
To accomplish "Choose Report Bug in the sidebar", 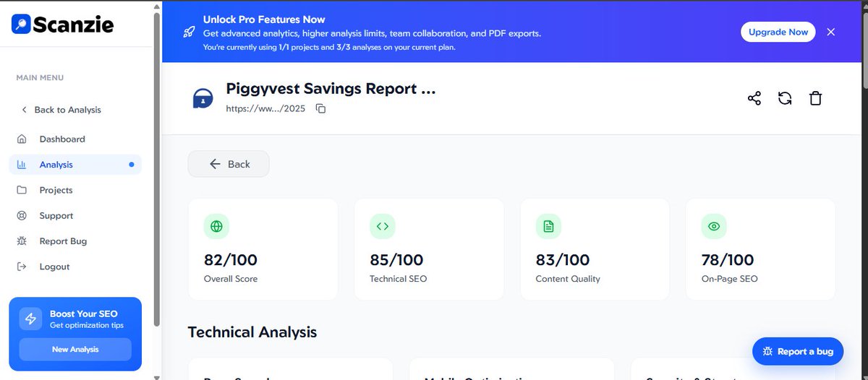I will 75,241.
